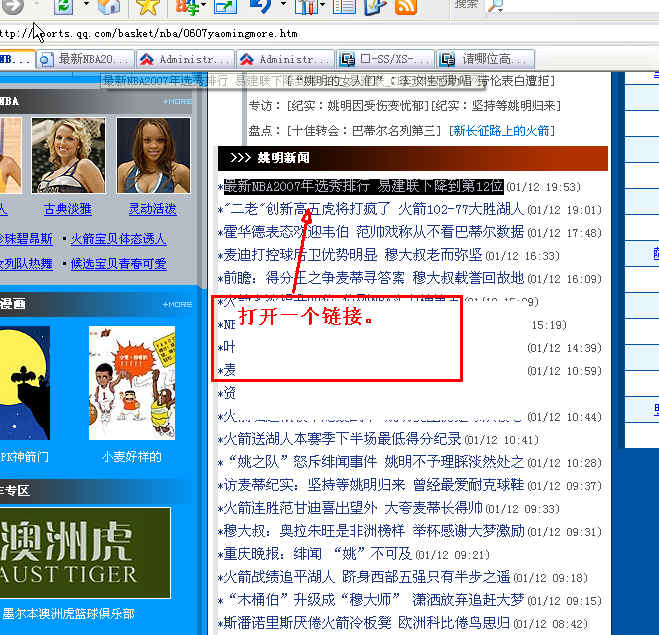The height and width of the screenshot is (635, 659).
Task: Open link 纪实:姚明因受伤变忧郁
Action: 357,105
